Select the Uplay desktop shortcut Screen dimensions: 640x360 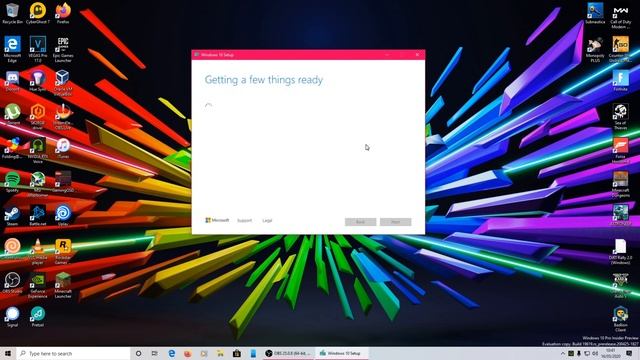click(x=63, y=216)
